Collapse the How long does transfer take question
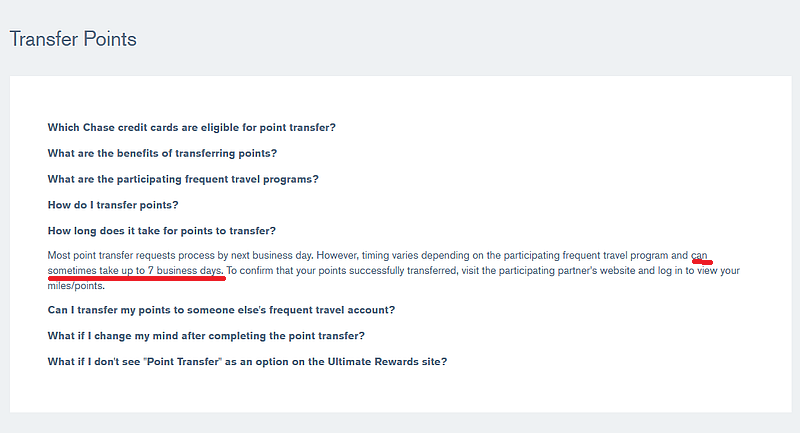Viewport: 800px width, 433px height. click(162, 231)
